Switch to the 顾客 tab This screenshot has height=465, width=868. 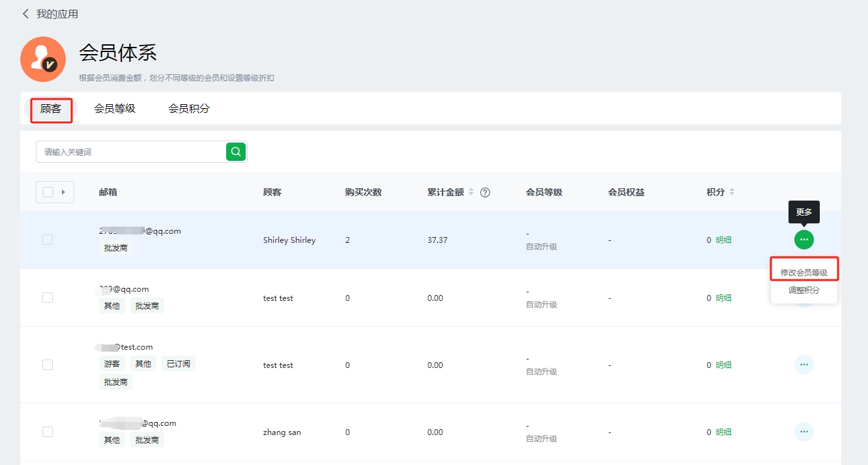(x=51, y=109)
